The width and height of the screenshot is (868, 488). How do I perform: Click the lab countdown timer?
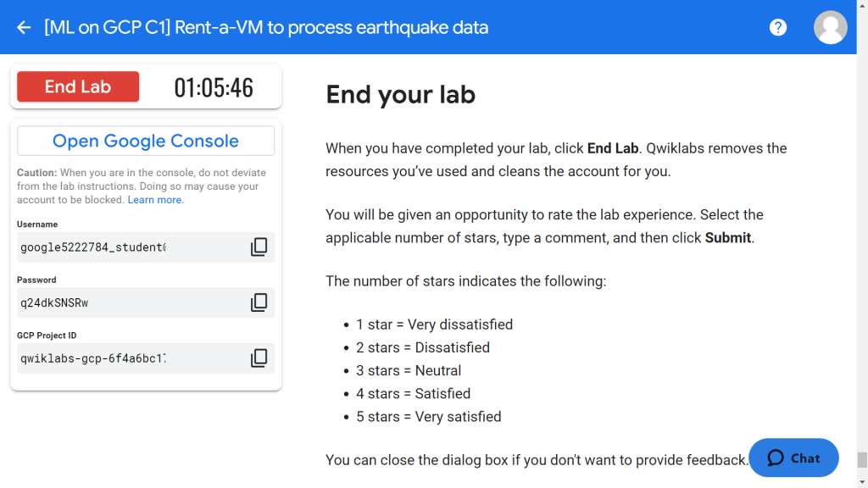214,87
